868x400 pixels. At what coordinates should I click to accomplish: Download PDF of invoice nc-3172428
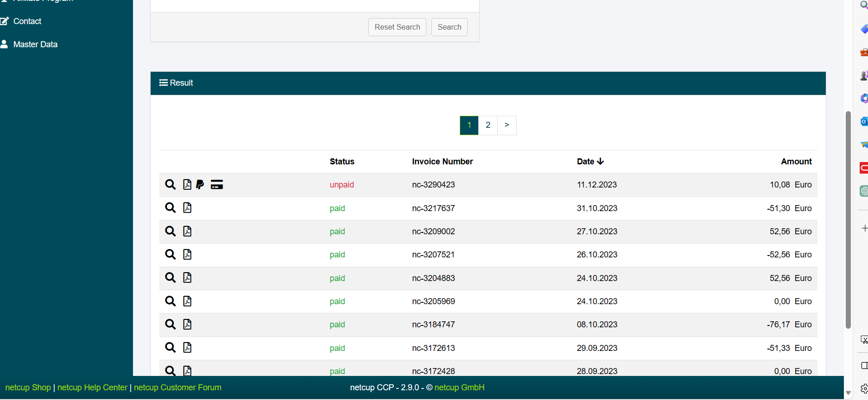coord(187,370)
